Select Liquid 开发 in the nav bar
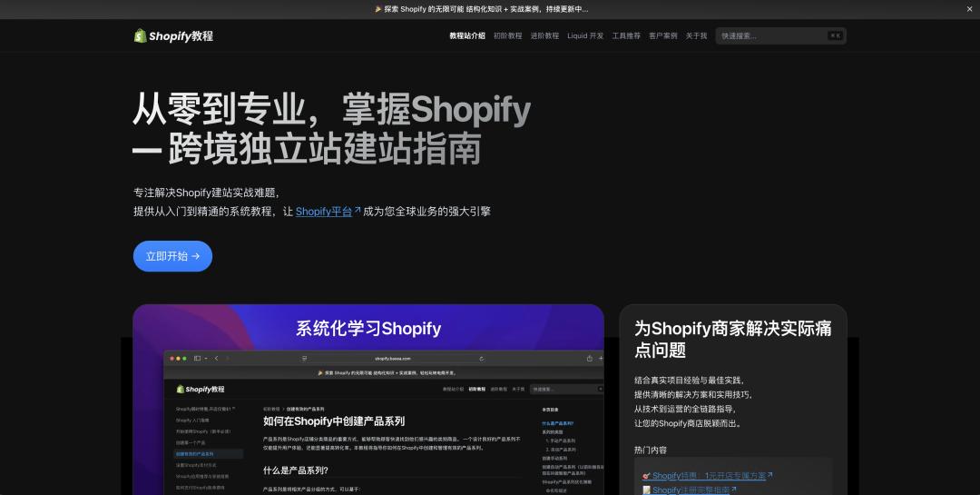Image resolution: width=980 pixels, height=495 pixels. (585, 35)
